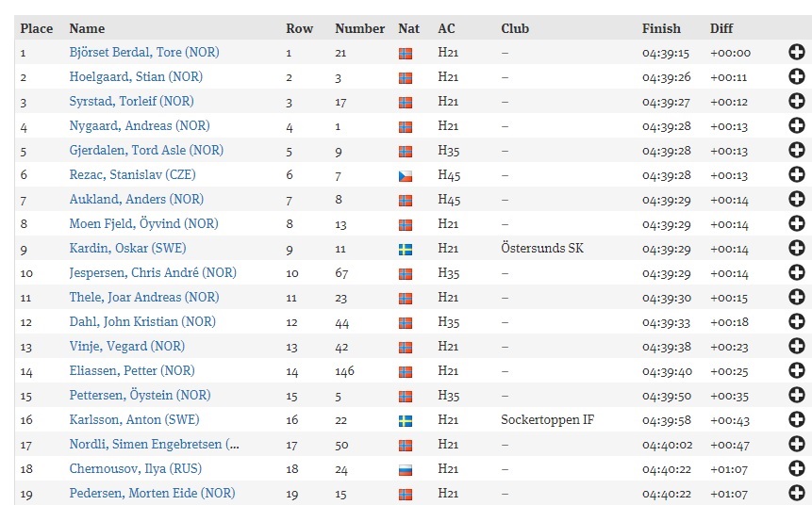Click the Czech flag icon for Rezac
This screenshot has height=505, width=812.
(x=406, y=176)
